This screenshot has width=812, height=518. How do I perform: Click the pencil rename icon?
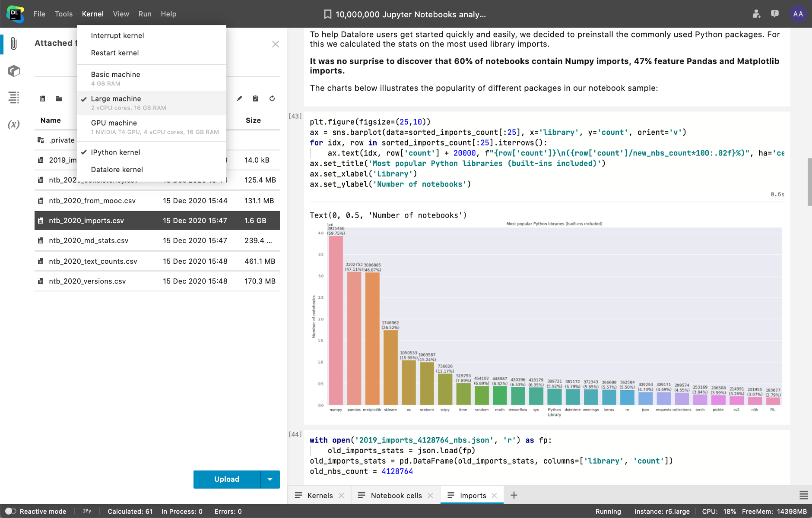(x=239, y=99)
